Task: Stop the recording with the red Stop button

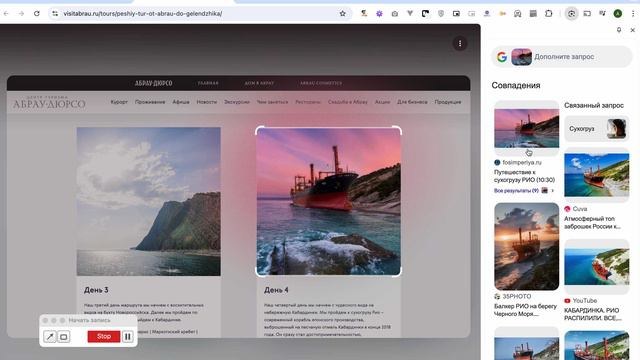Action: (x=104, y=336)
